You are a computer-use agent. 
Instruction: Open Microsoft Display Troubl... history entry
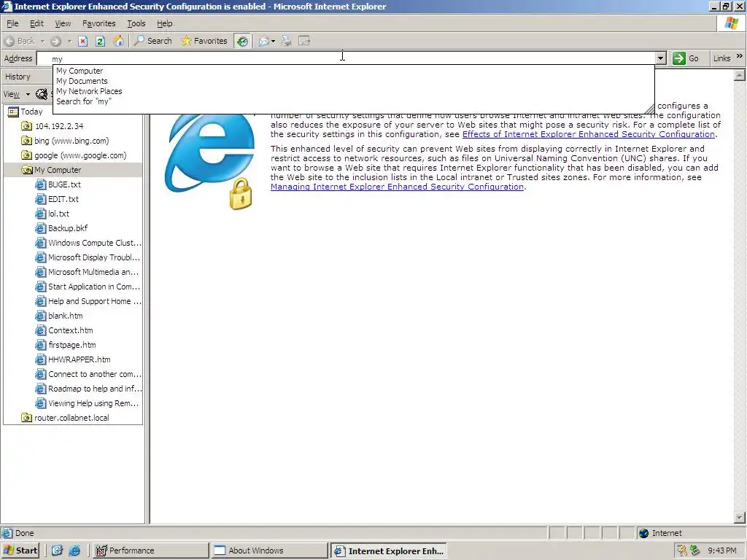[88, 257]
